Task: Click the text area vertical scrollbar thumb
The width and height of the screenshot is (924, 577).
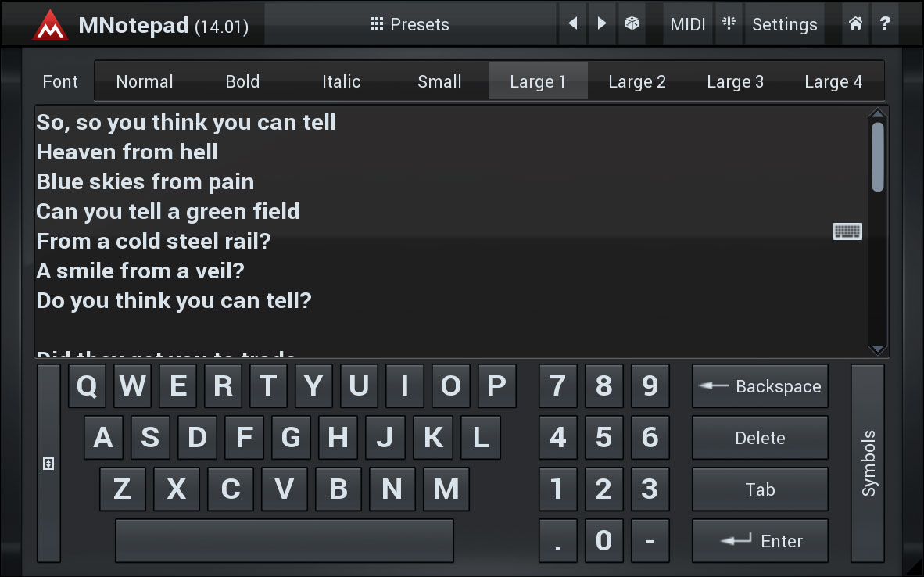Action: coord(878,156)
